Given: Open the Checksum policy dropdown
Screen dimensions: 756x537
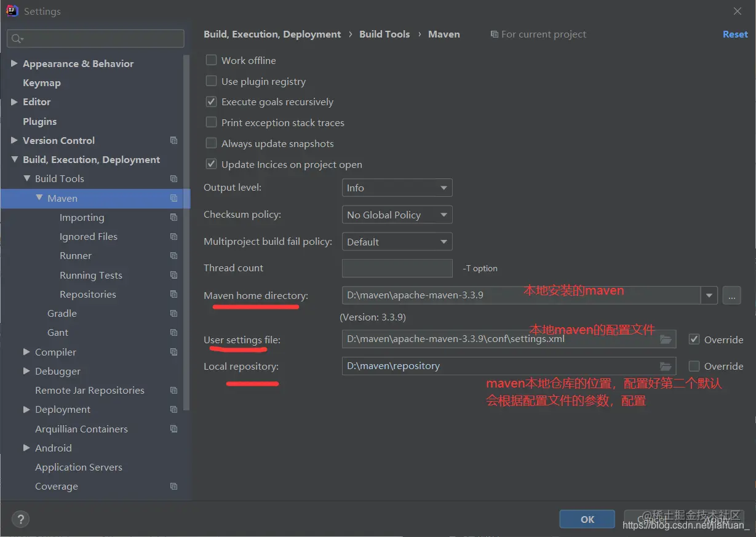Looking at the screenshot, I should coord(397,215).
